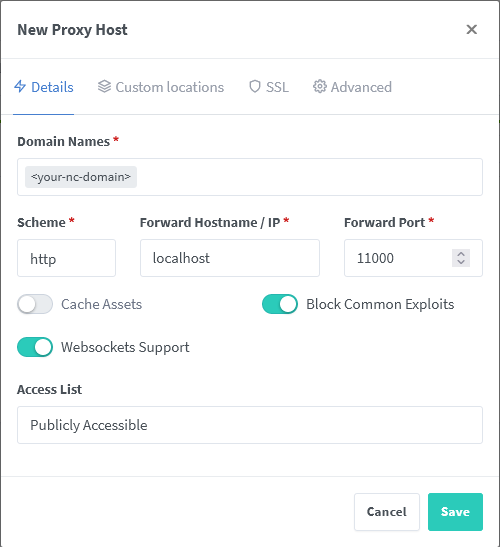The width and height of the screenshot is (500, 547).
Task: Increase Forward Port with up arrow
Action: pyautogui.click(x=461, y=254)
